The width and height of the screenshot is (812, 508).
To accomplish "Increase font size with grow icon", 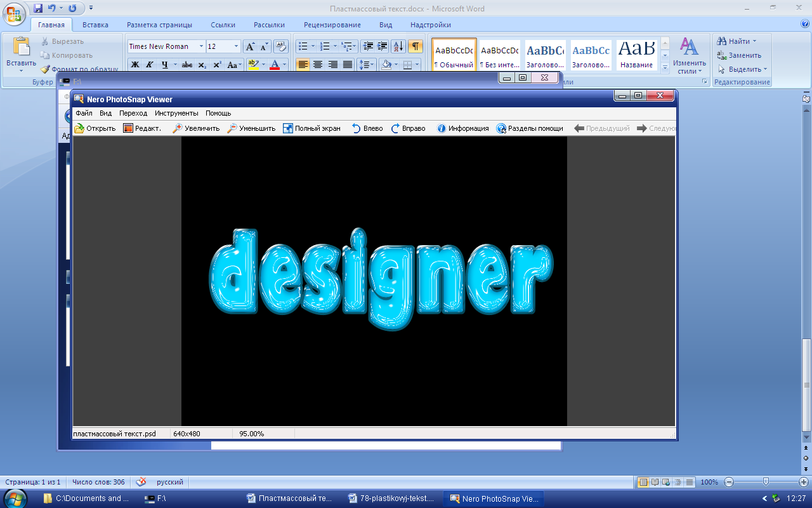I will (x=250, y=46).
